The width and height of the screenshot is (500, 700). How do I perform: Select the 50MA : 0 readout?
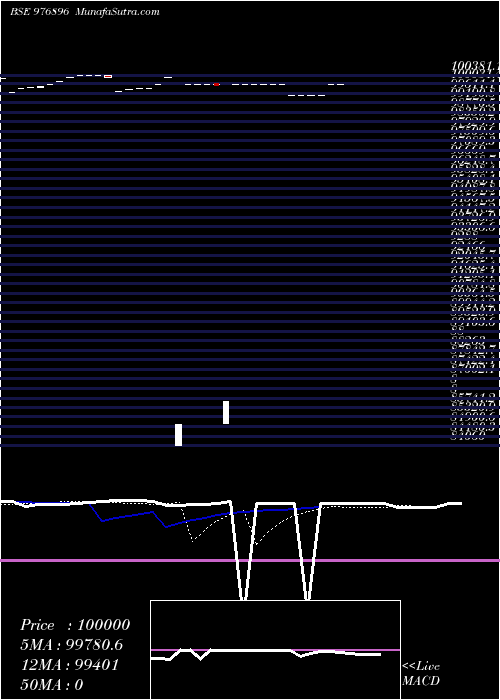coord(52,685)
